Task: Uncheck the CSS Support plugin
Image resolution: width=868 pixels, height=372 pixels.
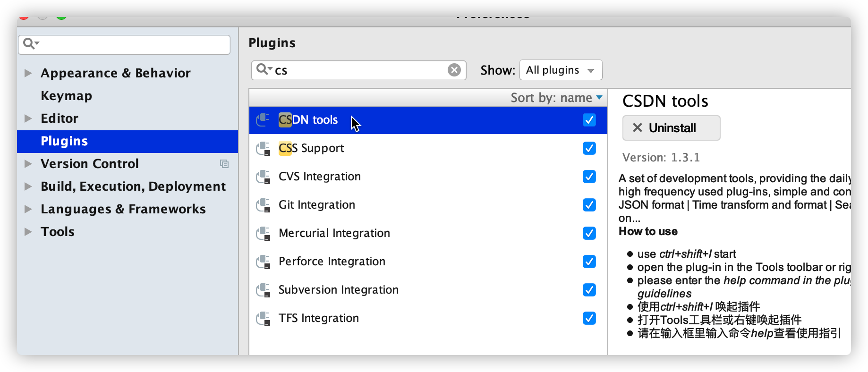Action: (589, 148)
